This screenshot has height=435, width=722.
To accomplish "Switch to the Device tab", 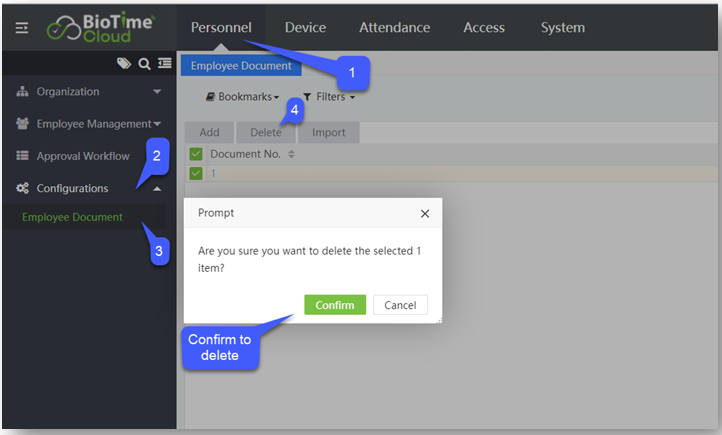I will (305, 27).
